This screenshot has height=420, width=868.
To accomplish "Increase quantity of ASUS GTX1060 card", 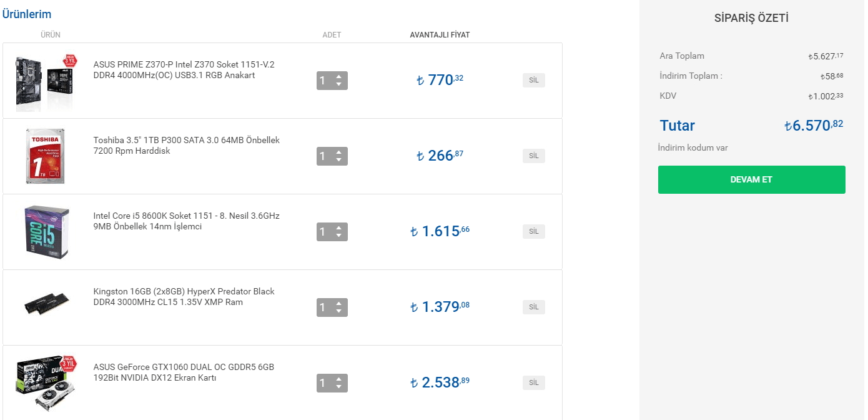I will click(x=338, y=379).
